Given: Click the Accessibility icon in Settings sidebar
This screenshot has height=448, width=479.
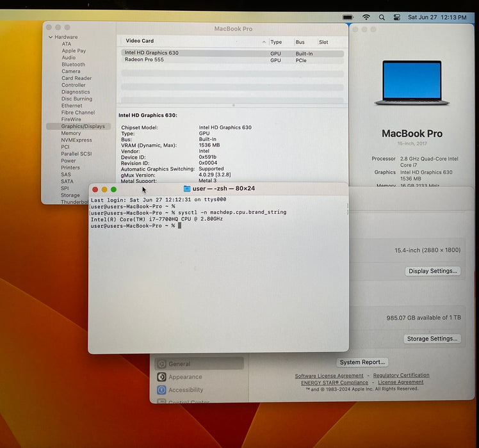Looking at the screenshot, I should (x=161, y=390).
